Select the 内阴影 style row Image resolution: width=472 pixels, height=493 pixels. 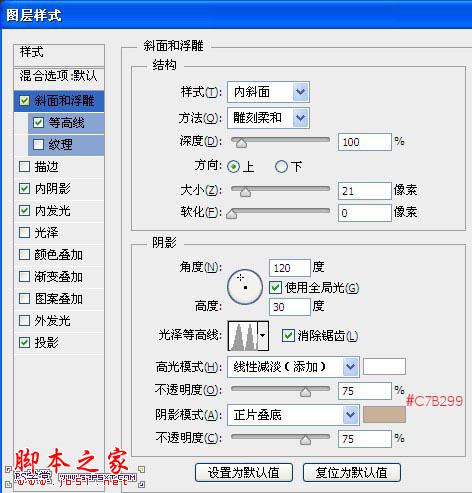[x=59, y=188]
